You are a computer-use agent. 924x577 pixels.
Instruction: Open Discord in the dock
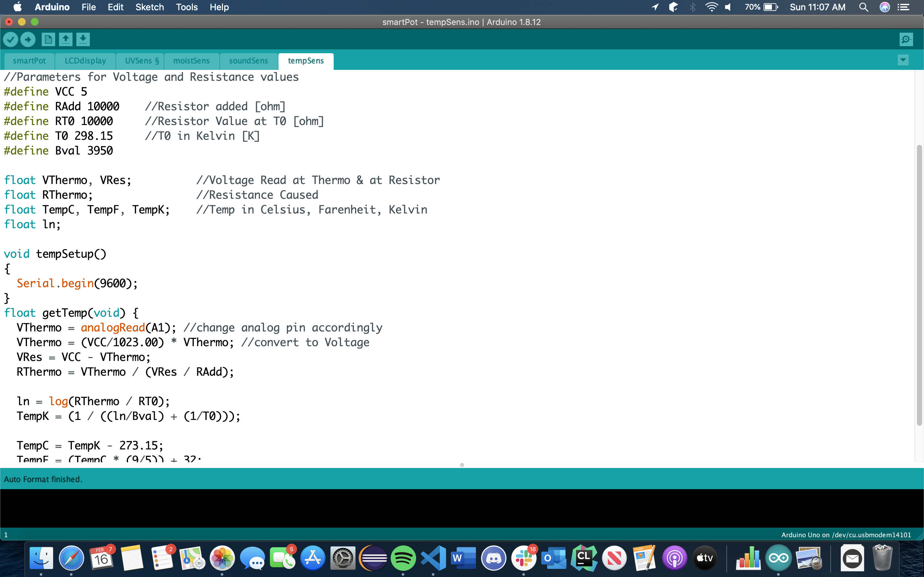coord(494,558)
